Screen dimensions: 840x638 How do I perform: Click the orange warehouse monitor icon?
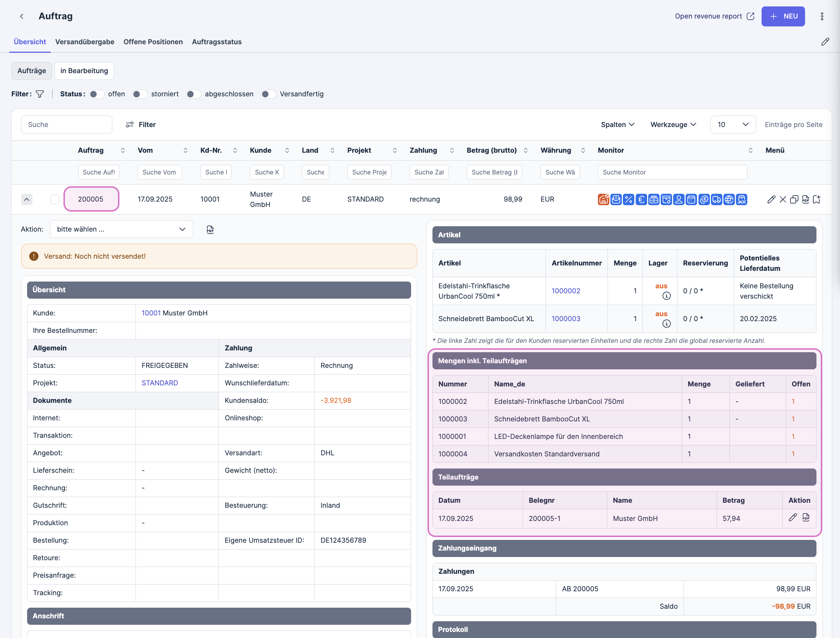pyautogui.click(x=603, y=199)
